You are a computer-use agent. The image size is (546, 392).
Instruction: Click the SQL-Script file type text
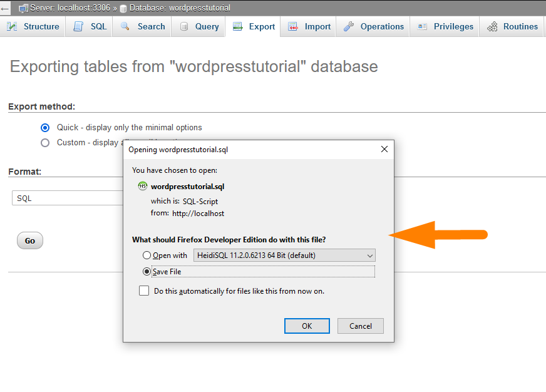(x=200, y=202)
